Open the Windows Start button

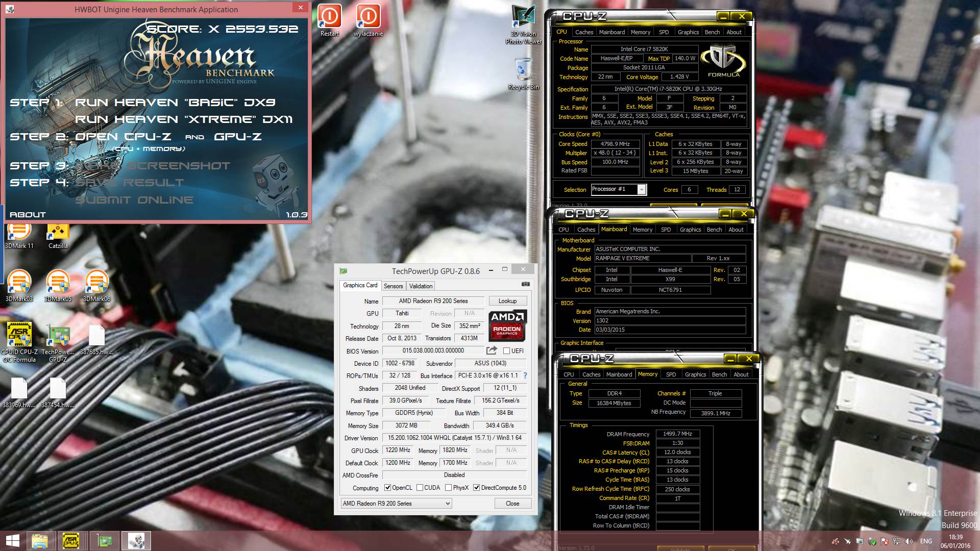(12, 541)
